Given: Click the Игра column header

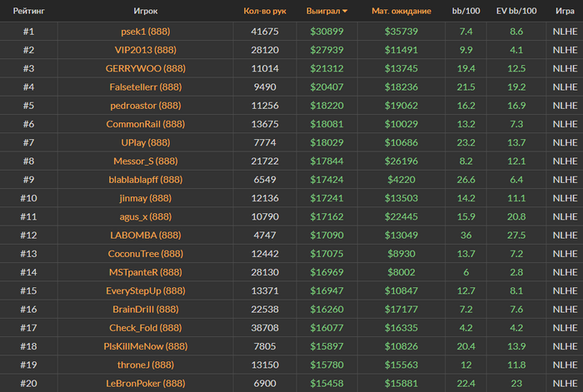Looking at the screenshot, I should [565, 11].
